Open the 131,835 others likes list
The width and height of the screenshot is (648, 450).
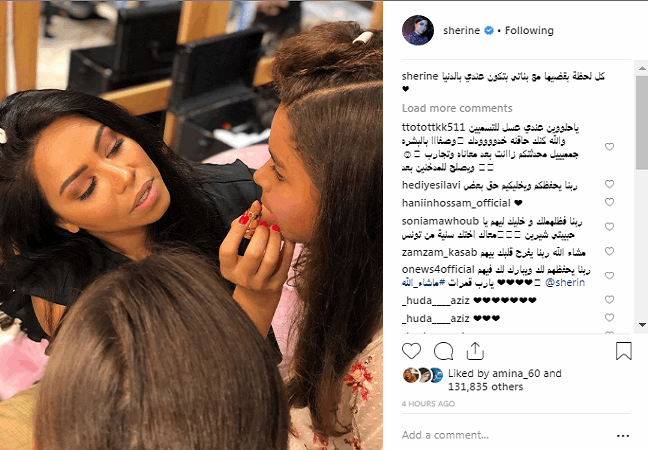(486, 387)
